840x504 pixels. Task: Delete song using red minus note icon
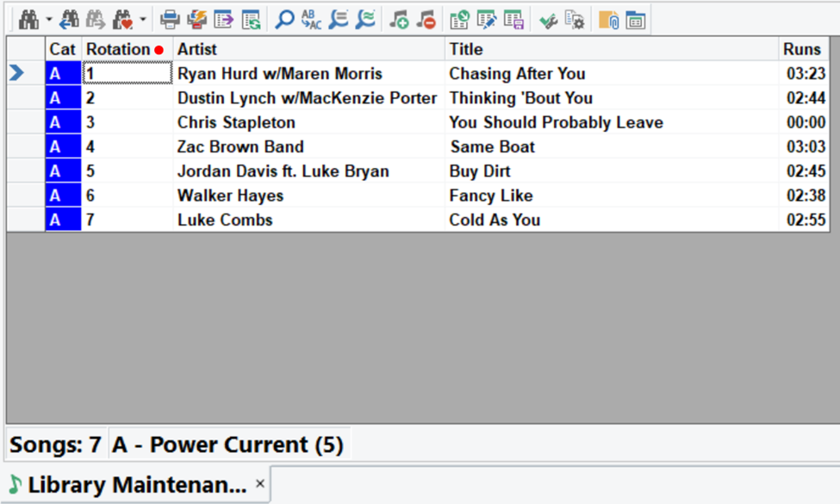point(426,19)
